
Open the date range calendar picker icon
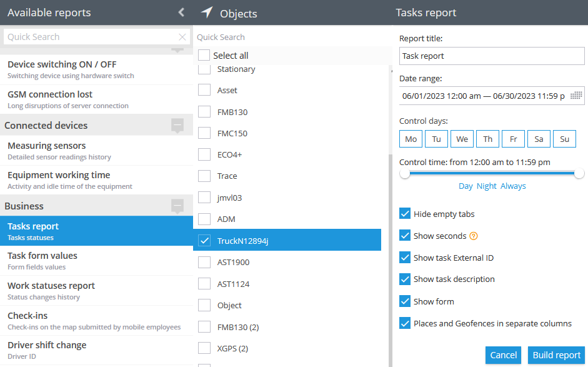pyautogui.click(x=576, y=95)
